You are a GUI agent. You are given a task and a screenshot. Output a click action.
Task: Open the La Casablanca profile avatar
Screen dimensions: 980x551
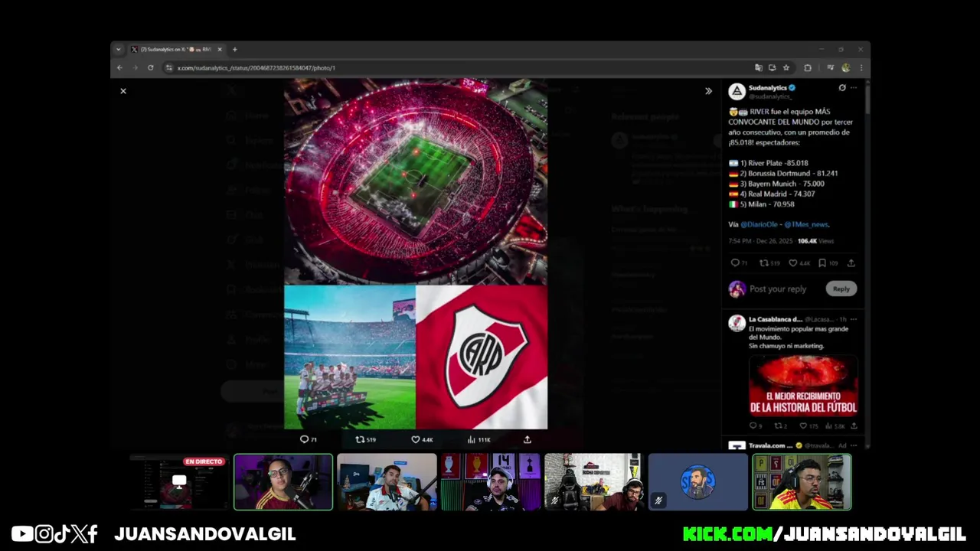[737, 323]
